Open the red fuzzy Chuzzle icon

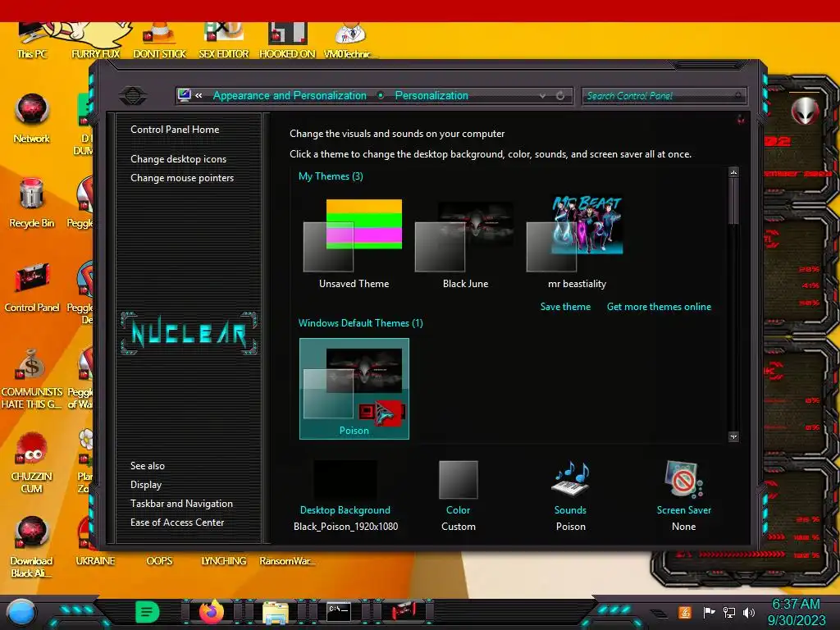tap(32, 462)
